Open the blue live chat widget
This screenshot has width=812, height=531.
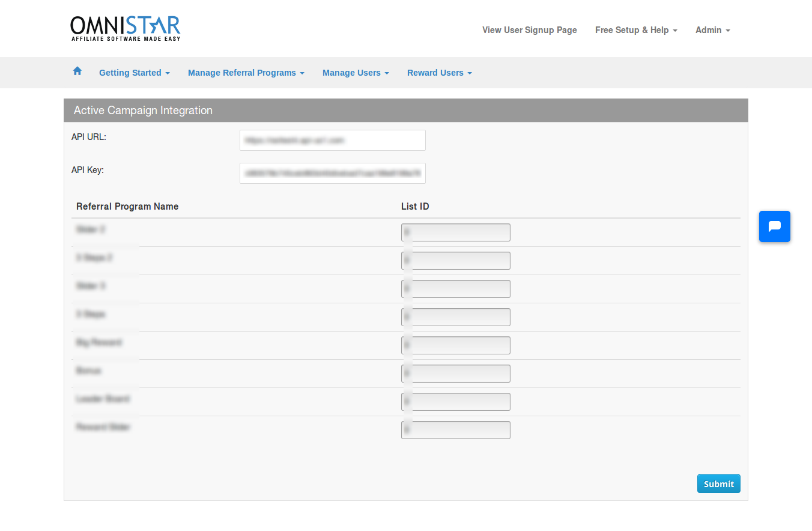coord(775,226)
